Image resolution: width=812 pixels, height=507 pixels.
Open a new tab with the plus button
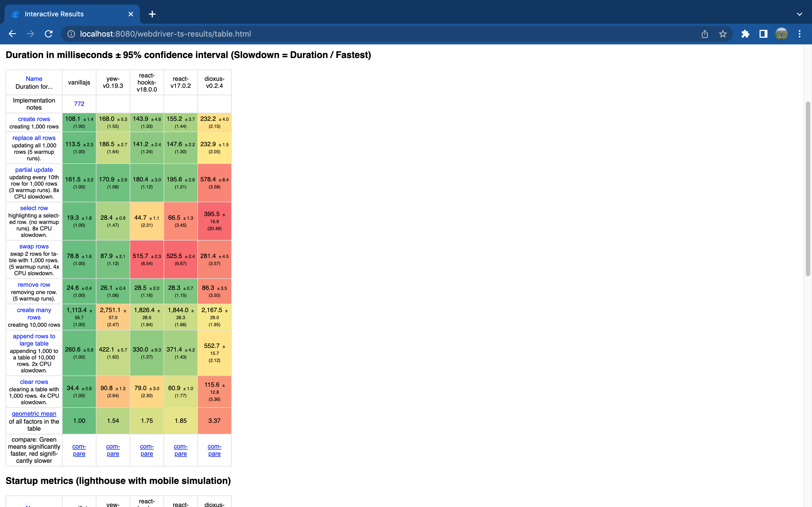152,14
